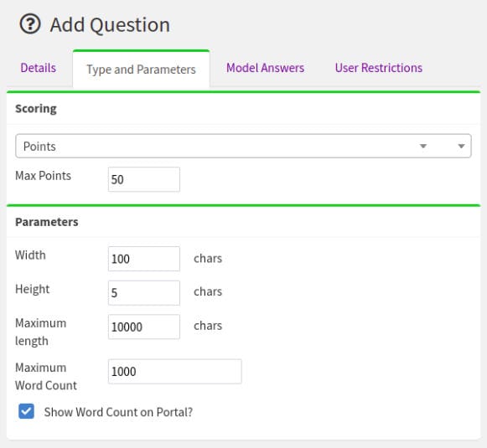Click the Parameters section heading

(x=47, y=222)
